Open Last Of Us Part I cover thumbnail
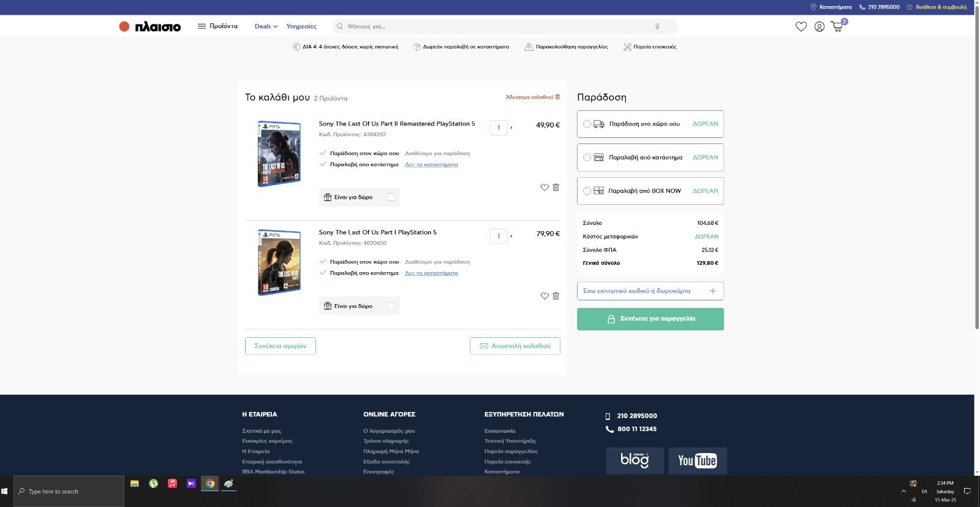This screenshot has height=507, width=980. click(x=279, y=262)
